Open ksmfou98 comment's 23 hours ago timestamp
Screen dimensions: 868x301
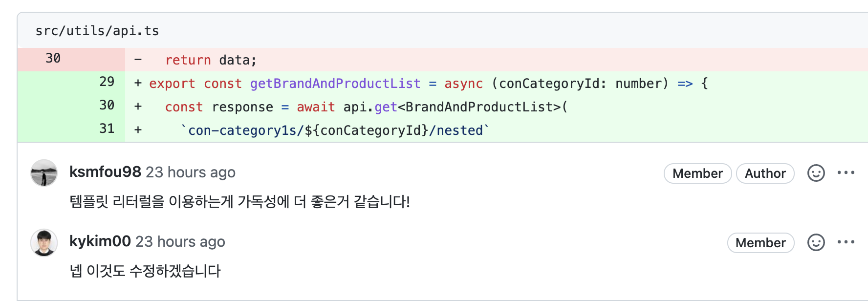(x=191, y=172)
